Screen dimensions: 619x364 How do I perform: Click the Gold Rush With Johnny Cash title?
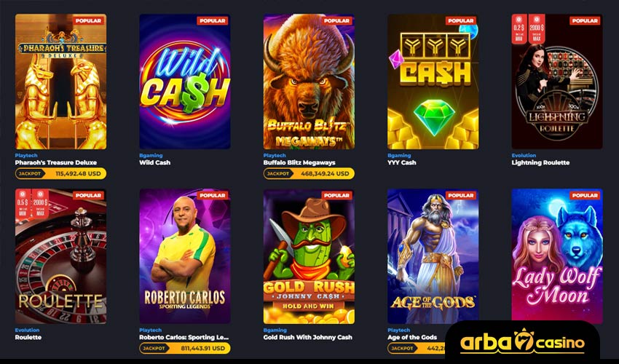click(x=307, y=337)
